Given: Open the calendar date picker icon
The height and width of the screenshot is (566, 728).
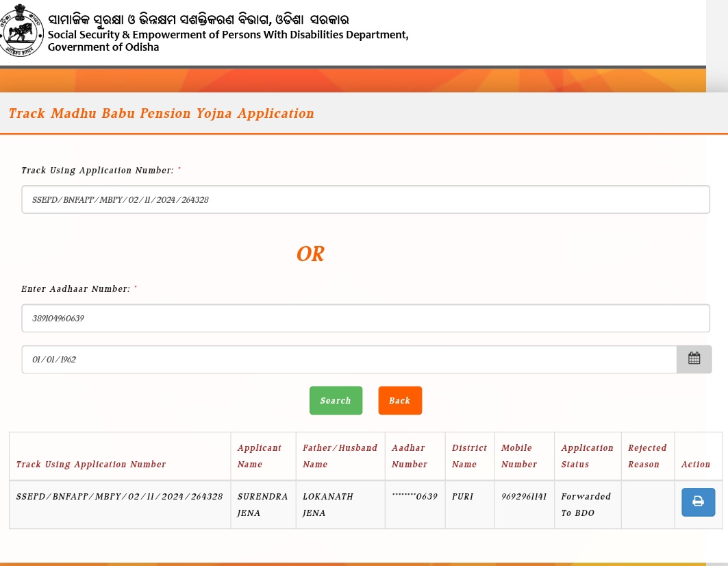Looking at the screenshot, I should click(694, 359).
